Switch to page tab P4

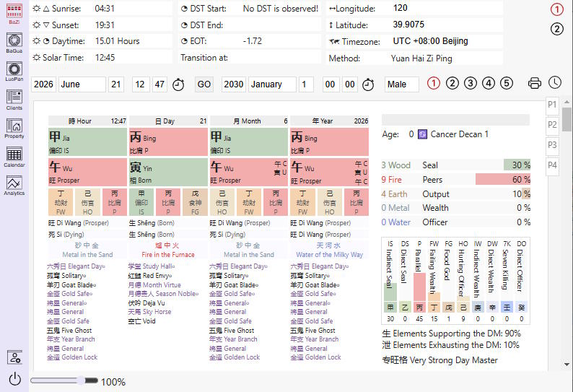tap(552, 165)
